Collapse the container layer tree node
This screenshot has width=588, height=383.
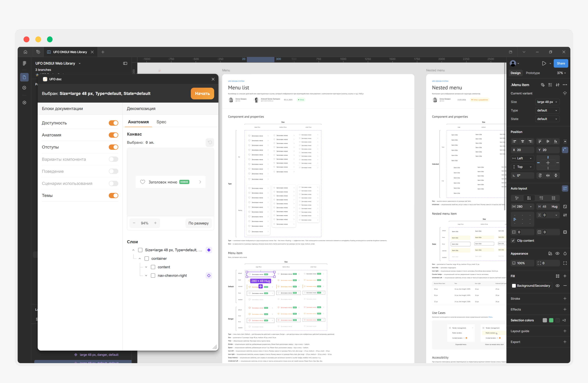pos(140,258)
